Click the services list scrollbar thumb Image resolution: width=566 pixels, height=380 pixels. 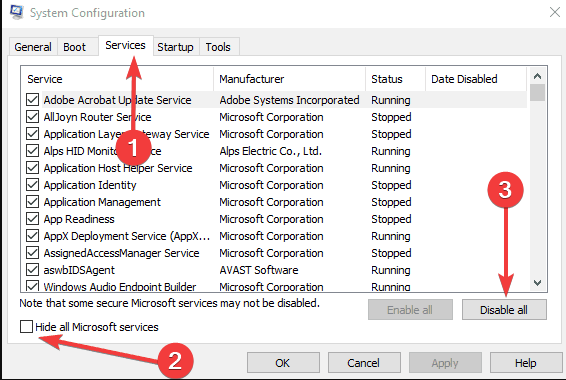[x=537, y=93]
